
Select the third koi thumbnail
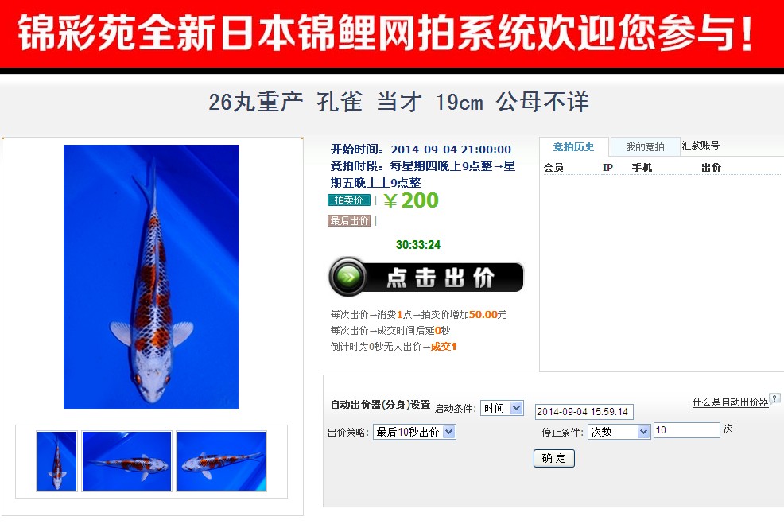[x=222, y=461]
